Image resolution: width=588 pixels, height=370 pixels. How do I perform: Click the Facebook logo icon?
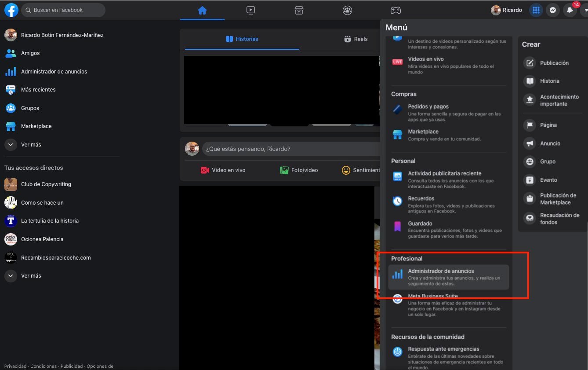coord(11,10)
